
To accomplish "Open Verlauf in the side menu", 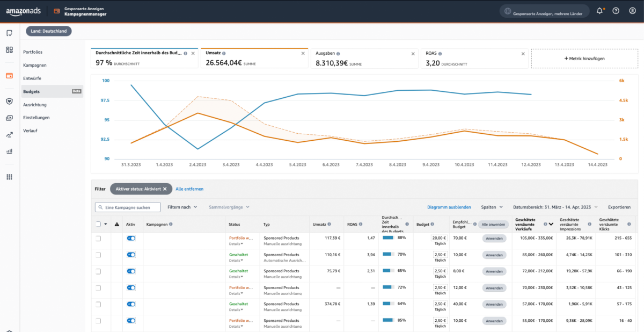I will click(x=30, y=131).
